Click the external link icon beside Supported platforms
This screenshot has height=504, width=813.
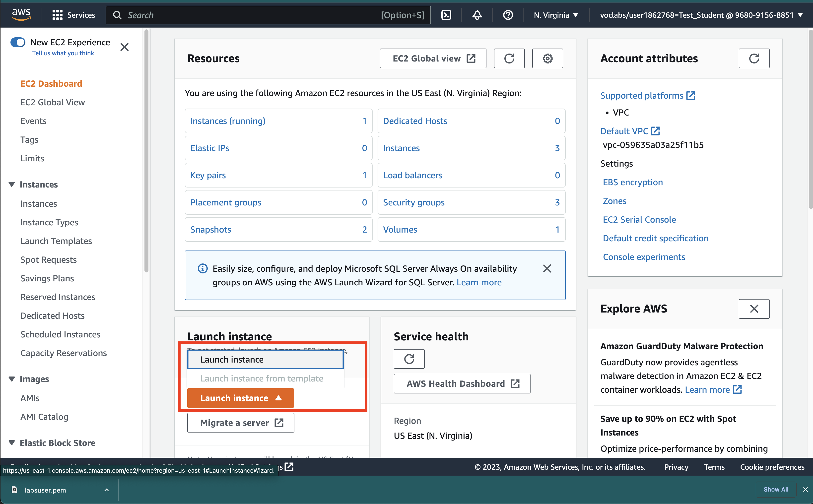tap(691, 96)
